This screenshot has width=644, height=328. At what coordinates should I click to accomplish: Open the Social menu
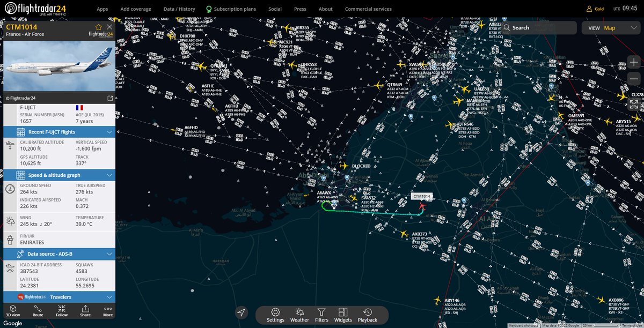click(x=275, y=9)
